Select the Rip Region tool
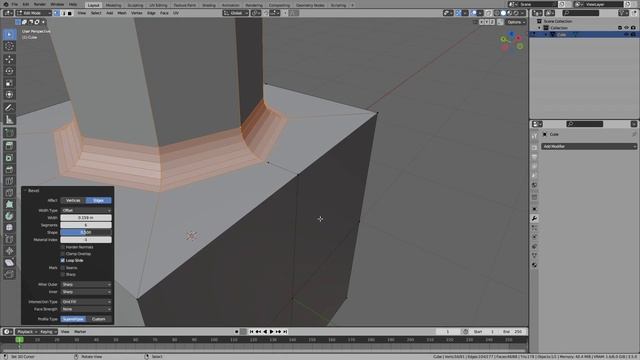This screenshot has height=360, width=640. (9, 274)
